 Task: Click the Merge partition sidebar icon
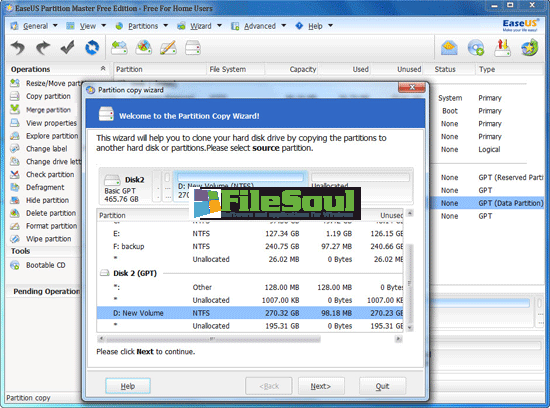(x=15, y=109)
